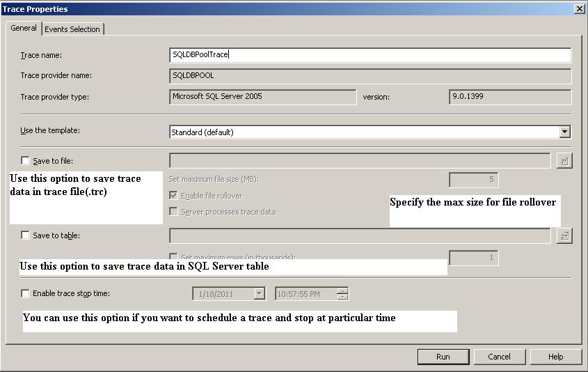Toggle Enable file rollover checkbox
Screen dimensions: 588x372
(174, 196)
